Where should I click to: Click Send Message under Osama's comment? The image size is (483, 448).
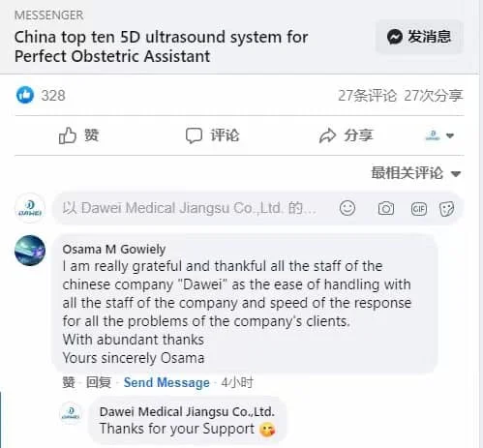coord(166,382)
